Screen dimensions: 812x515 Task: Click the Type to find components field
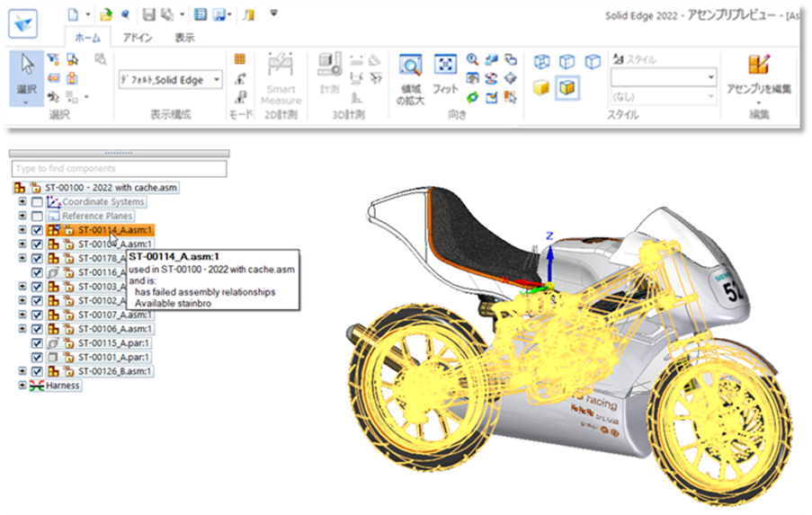[119, 169]
